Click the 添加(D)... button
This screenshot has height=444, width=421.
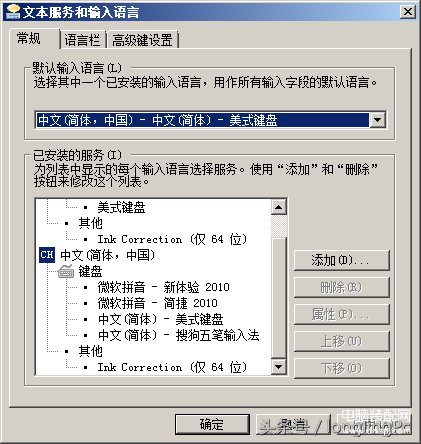click(x=341, y=260)
